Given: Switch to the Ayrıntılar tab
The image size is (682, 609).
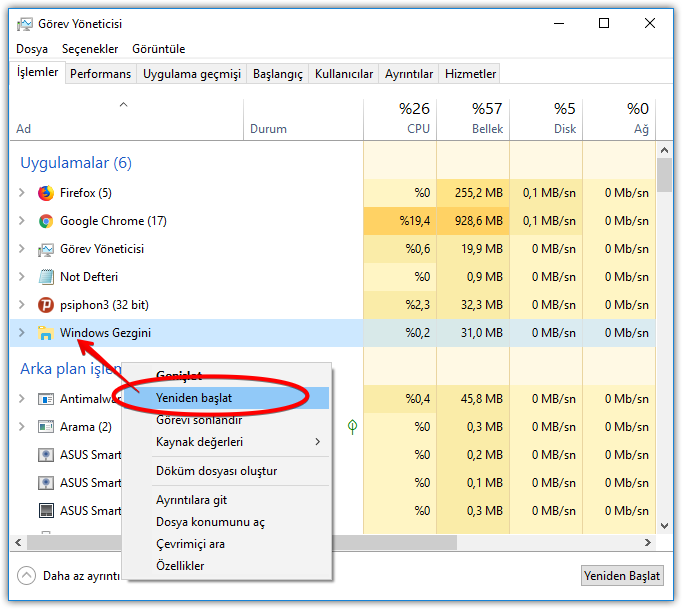Looking at the screenshot, I should tap(409, 74).
